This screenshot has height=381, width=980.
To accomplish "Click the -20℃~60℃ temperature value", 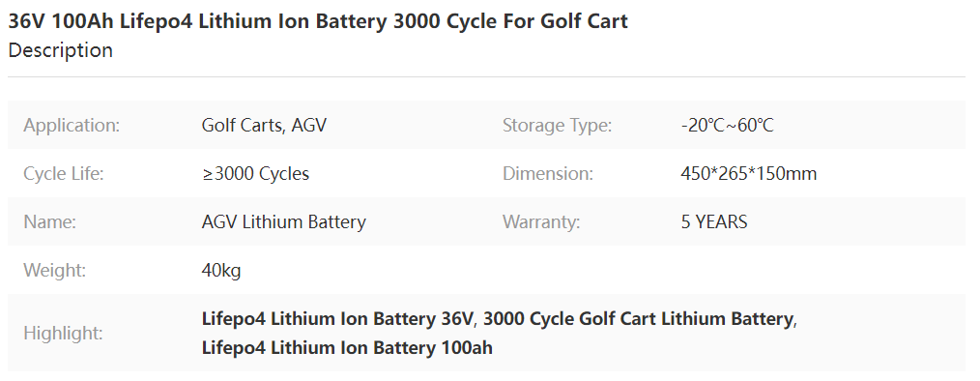I will (x=727, y=125).
